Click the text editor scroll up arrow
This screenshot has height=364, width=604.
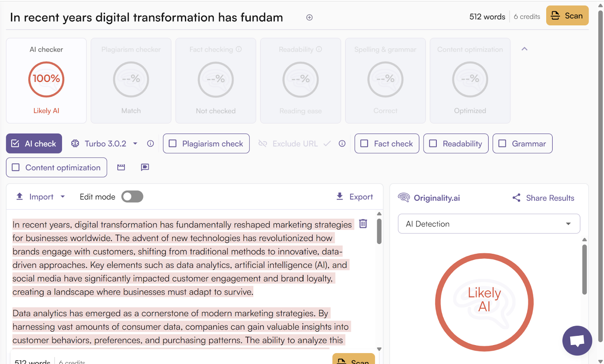379,214
